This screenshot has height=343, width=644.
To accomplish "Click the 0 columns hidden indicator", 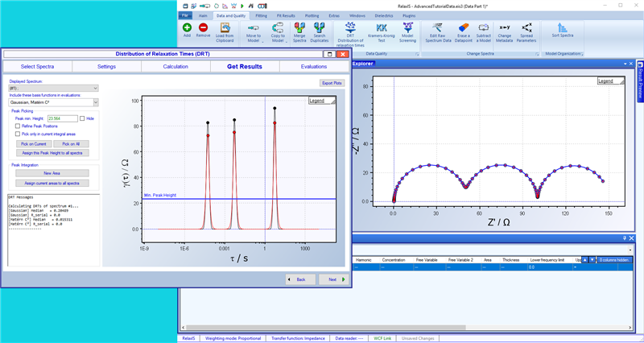I will coord(614,260).
